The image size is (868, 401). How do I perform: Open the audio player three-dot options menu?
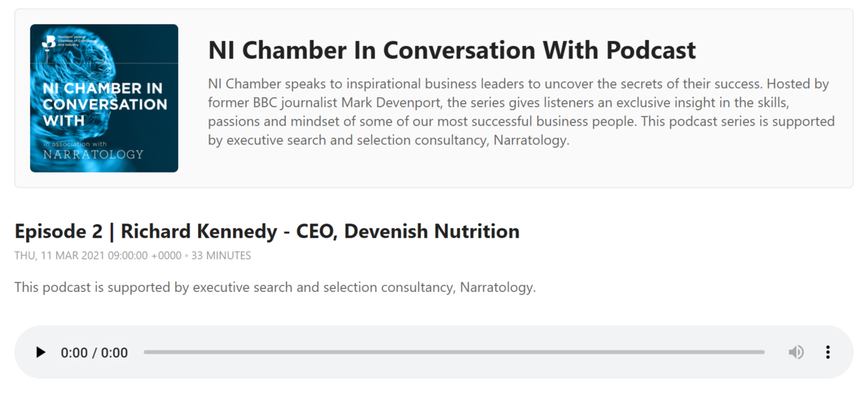(828, 352)
